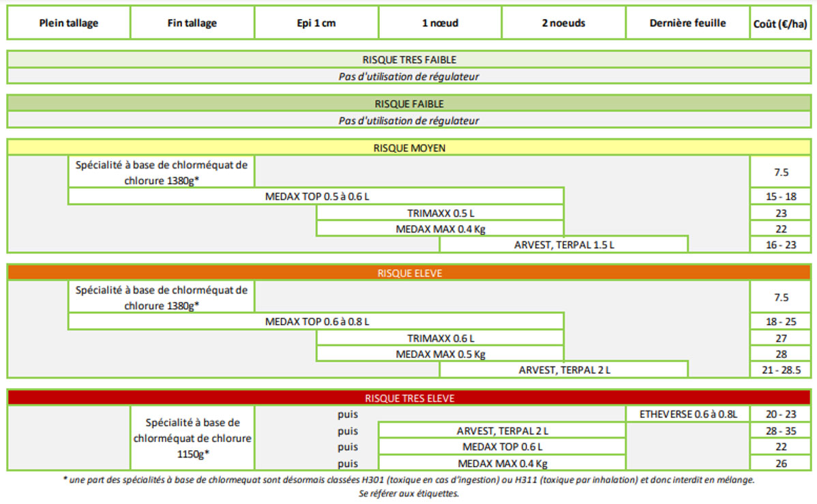Viewport: 817px width, 504px height.
Task: Select the 'TRIMAXX 0.6 L' cell
Action: [441, 338]
